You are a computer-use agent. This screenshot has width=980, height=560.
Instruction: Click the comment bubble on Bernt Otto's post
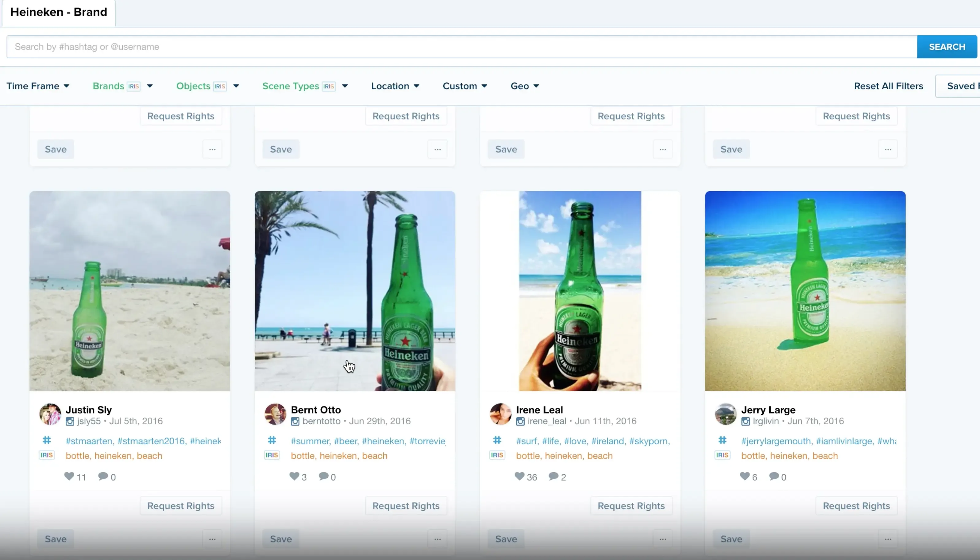tap(324, 476)
